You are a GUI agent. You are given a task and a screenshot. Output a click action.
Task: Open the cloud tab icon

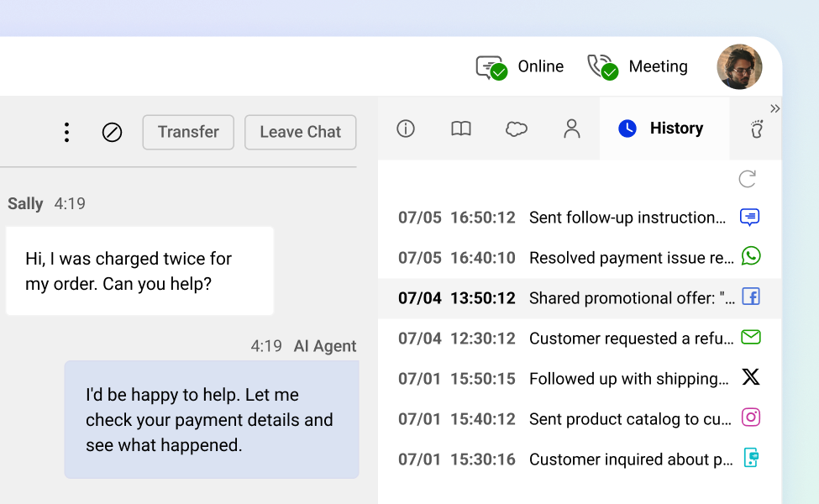[x=516, y=129]
